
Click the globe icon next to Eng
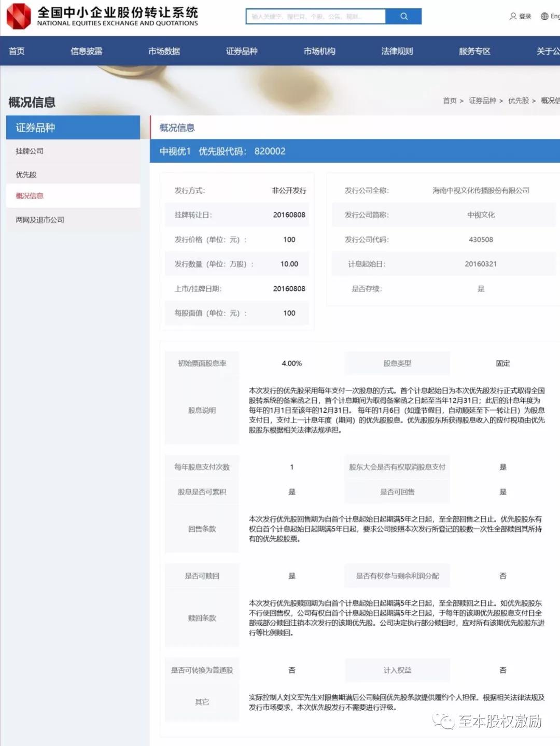pos(545,16)
